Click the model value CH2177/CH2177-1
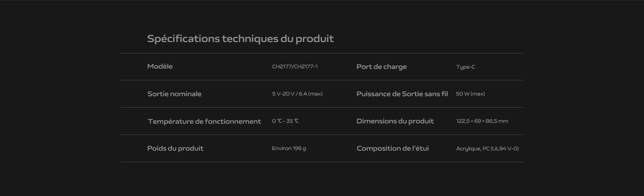Image resolution: width=644 pixels, height=196 pixels. (295, 67)
